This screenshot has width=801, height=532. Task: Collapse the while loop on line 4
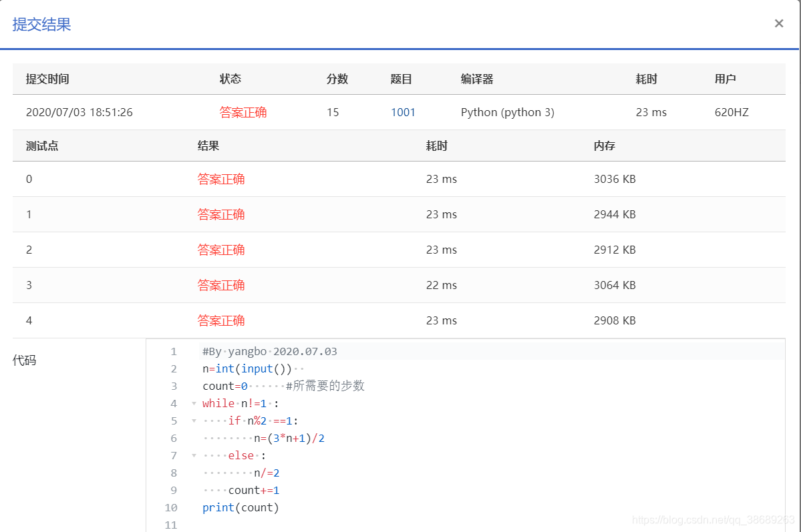click(x=194, y=403)
